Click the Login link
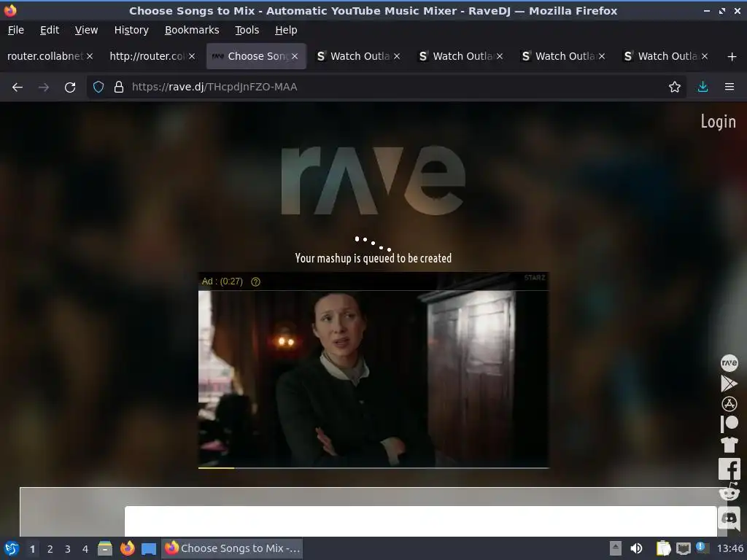747x560 pixels. [x=718, y=122]
